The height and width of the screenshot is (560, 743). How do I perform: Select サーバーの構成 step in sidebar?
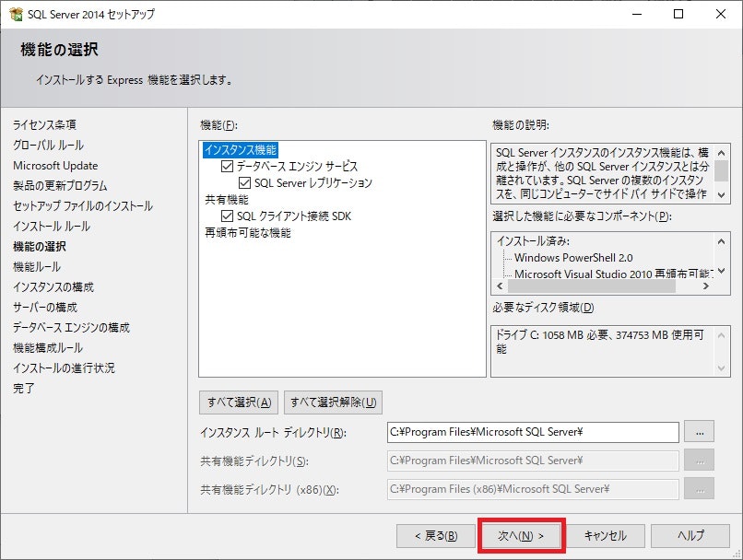45,308
